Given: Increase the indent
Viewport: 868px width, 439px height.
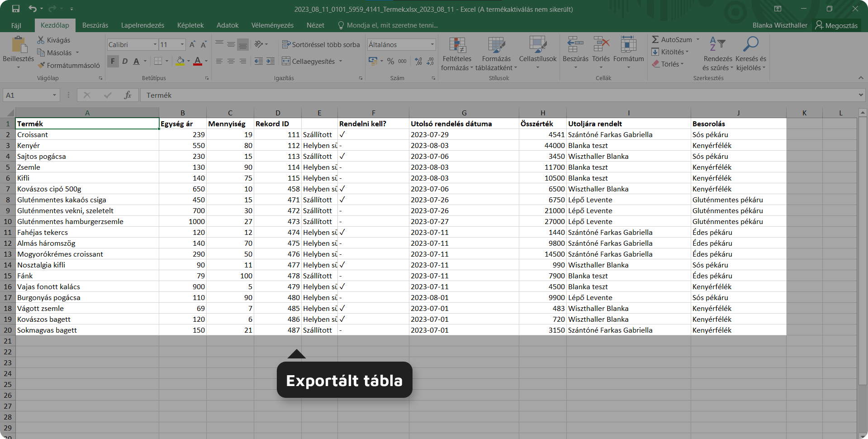Looking at the screenshot, I should 270,61.
